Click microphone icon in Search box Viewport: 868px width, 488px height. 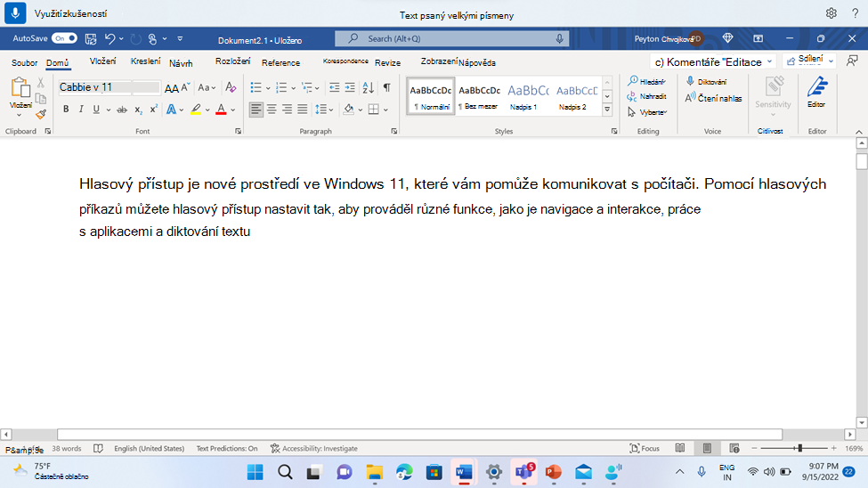(559, 38)
